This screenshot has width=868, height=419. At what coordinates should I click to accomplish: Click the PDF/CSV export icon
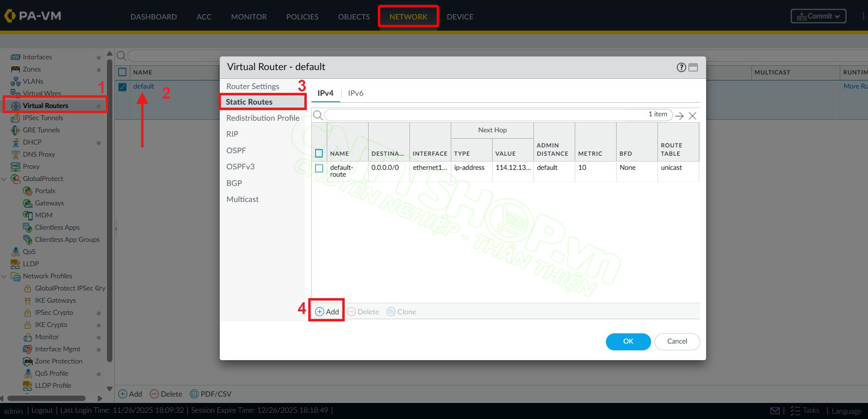point(194,394)
